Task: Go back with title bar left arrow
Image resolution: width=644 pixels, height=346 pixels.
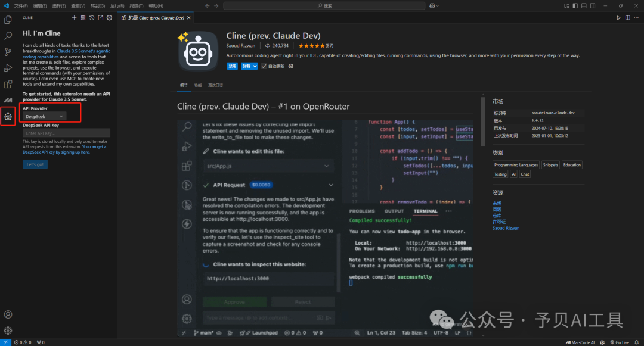Action: [x=207, y=6]
